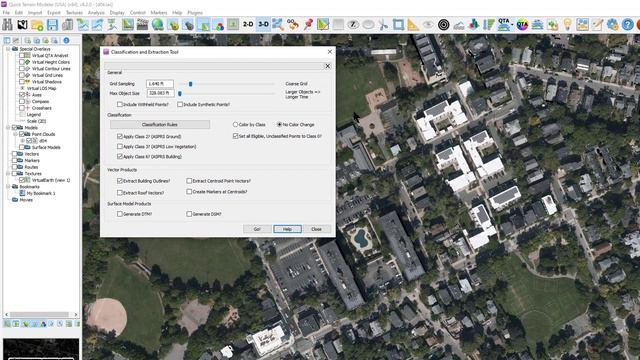Image resolution: width=640 pixels, height=360 pixels.
Task: Click the pencil edit toolbar icon
Action: tap(597, 25)
